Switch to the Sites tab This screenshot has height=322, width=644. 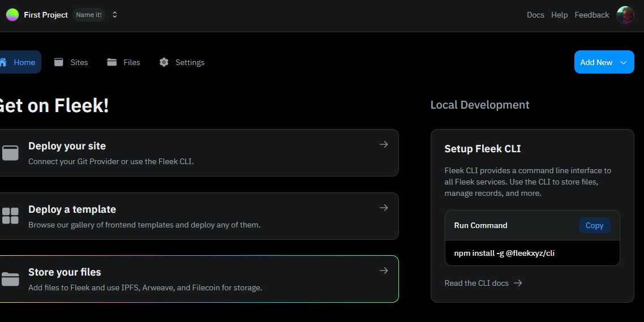tap(71, 62)
